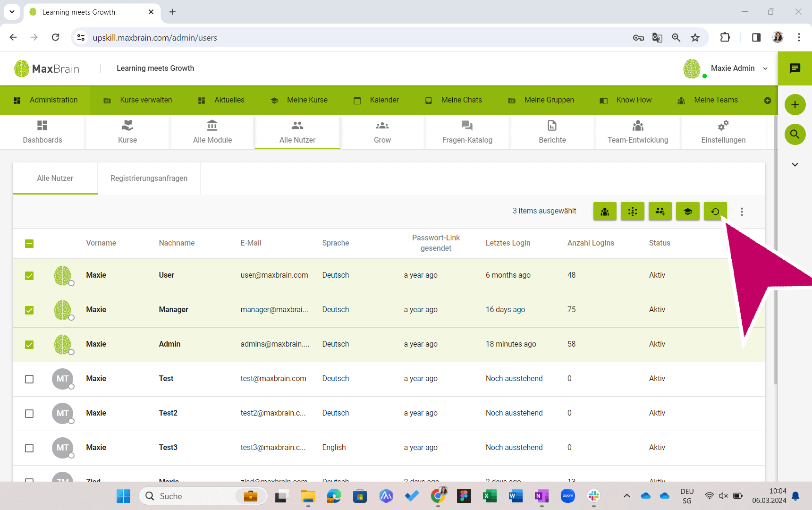Click the MT avatar of Maxie Test2
Screen dimensions: 812x510
point(62,413)
